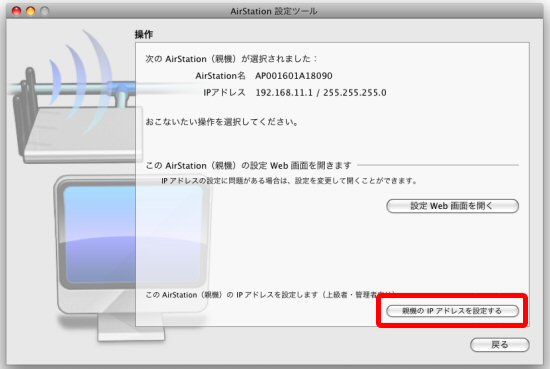
Task: Click the grey zoom button in title bar
Action: click(45, 11)
